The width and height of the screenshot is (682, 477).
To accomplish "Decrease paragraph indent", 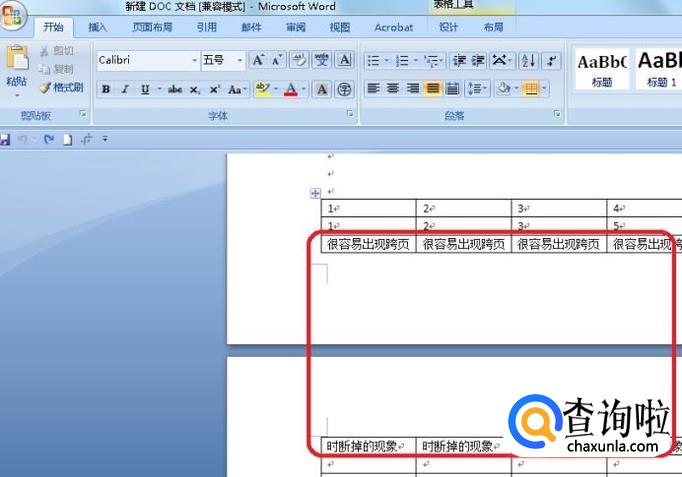I will point(459,61).
